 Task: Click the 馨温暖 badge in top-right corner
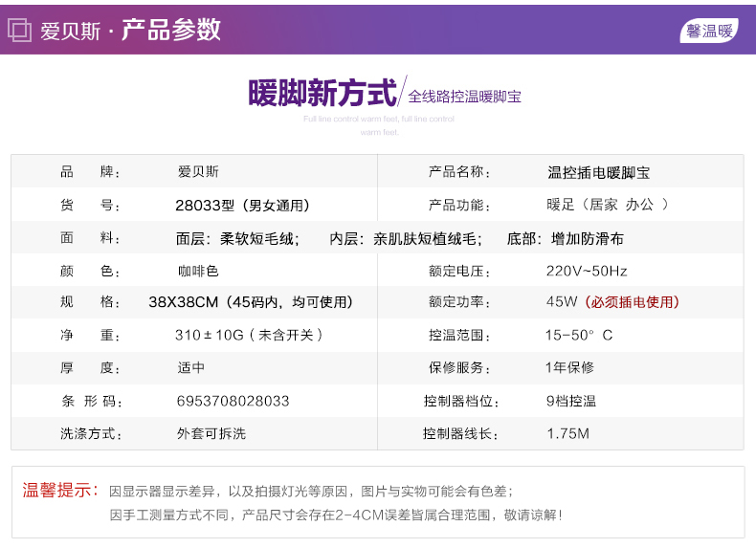pos(709,31)
